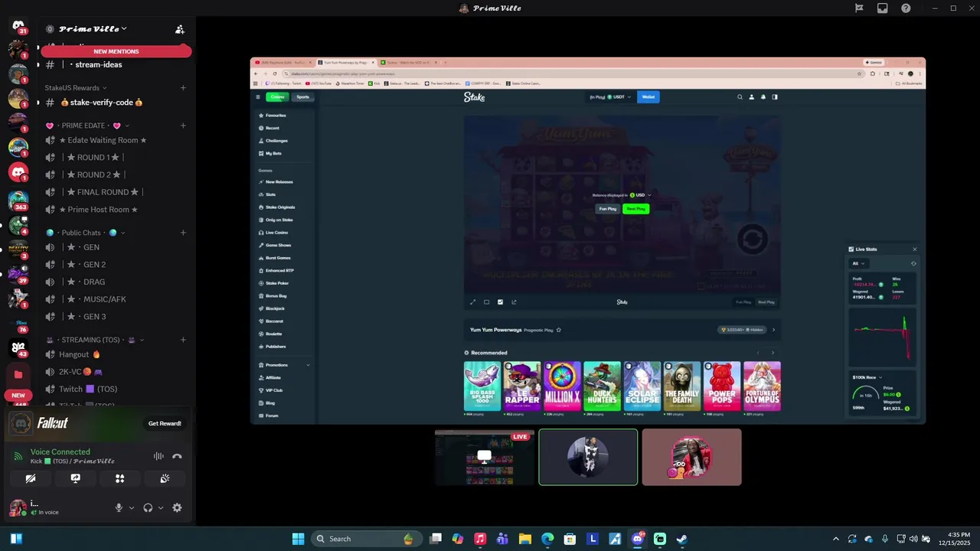Select the LIVE screen share thumbnail
The image size is (980, 551).
tap(485, 457)
